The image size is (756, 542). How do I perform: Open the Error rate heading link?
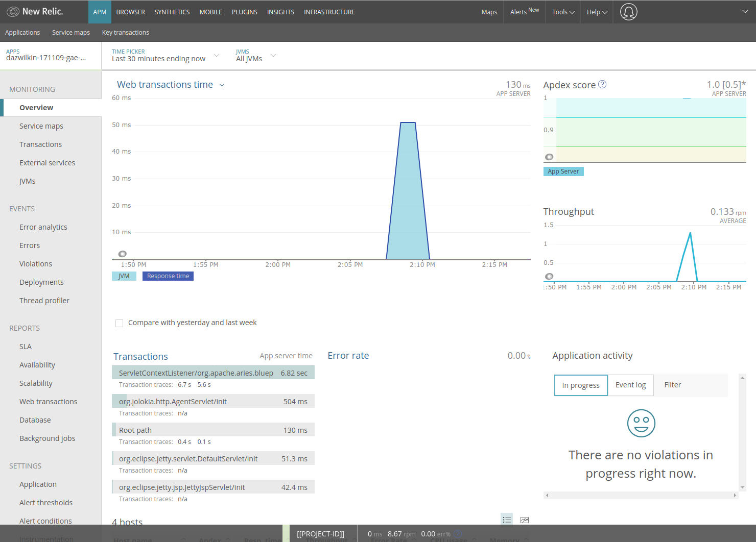tap(348, 356)
